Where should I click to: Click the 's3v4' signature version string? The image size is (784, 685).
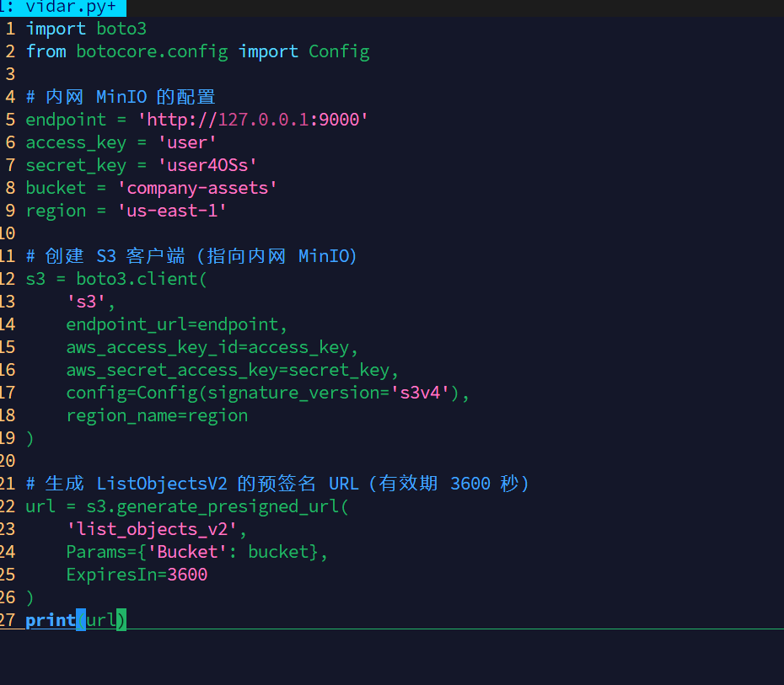click(420, 393)
